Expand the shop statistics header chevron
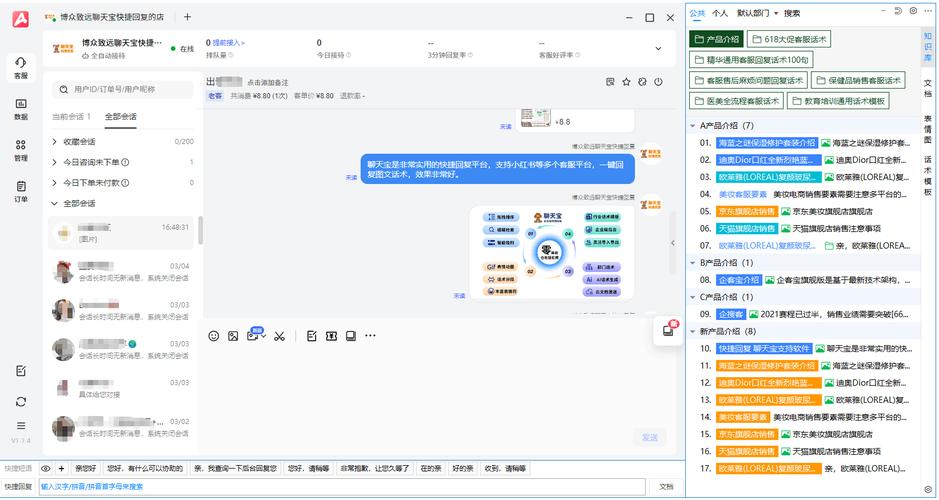This screenshot has width=939, height=500. pos(658,48)
